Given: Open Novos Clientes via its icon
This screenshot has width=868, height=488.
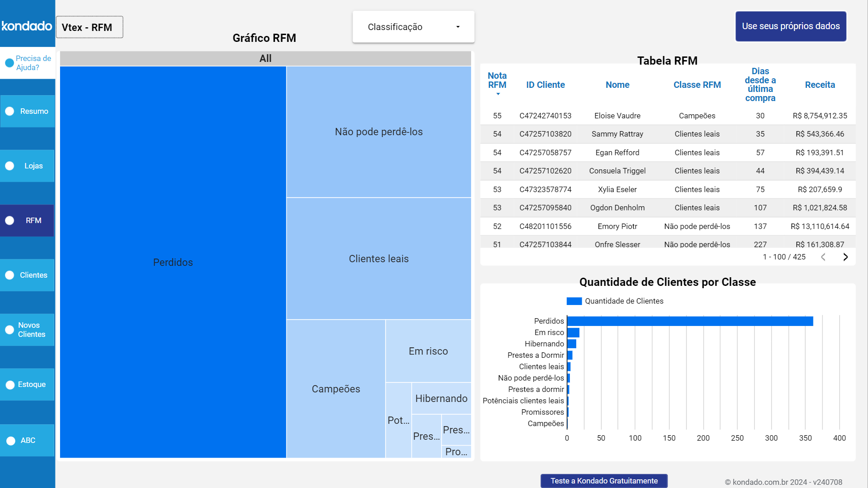Looking at the screenshot, I should point(9,330).
